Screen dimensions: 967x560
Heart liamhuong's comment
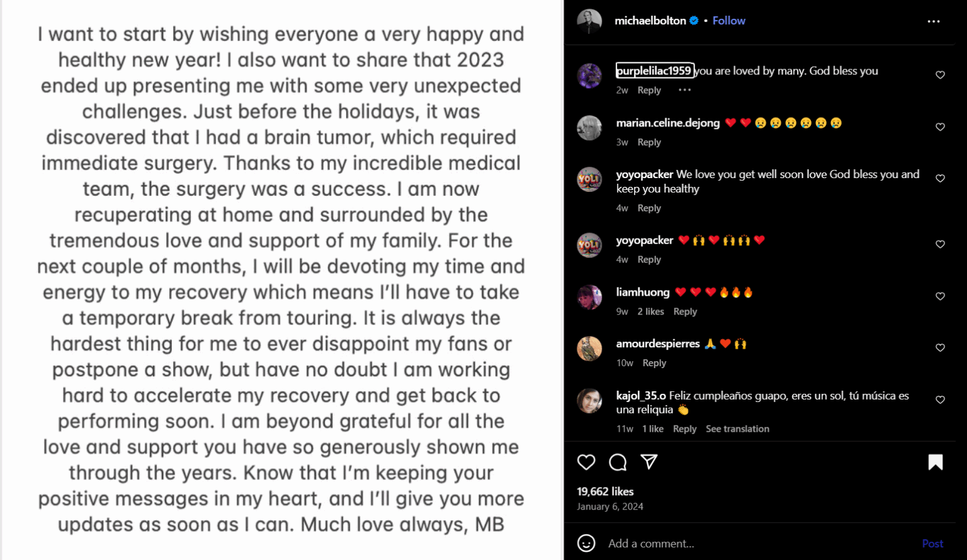(940, 296)
